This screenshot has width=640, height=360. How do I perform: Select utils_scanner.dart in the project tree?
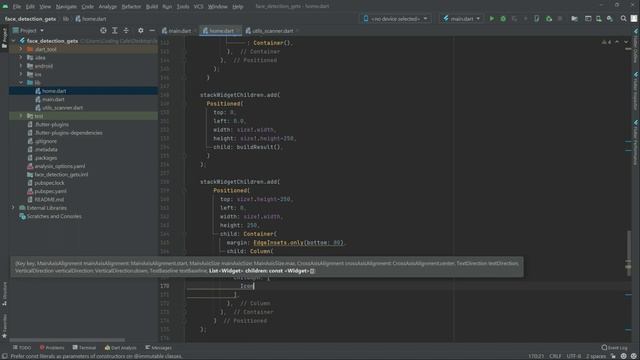tap(62, 108)
